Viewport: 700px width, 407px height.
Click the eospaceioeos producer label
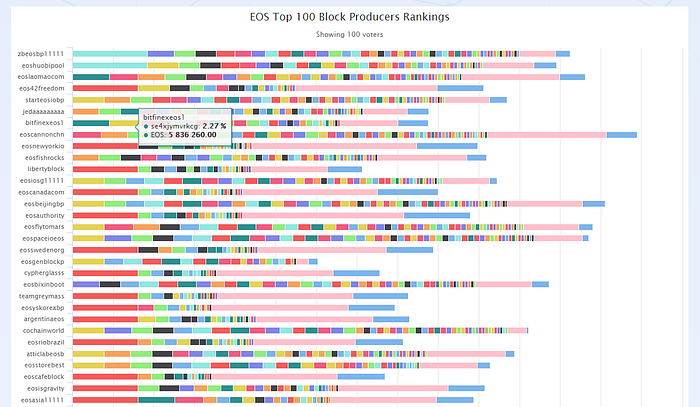pyautogui.click(x=43, y=238)
